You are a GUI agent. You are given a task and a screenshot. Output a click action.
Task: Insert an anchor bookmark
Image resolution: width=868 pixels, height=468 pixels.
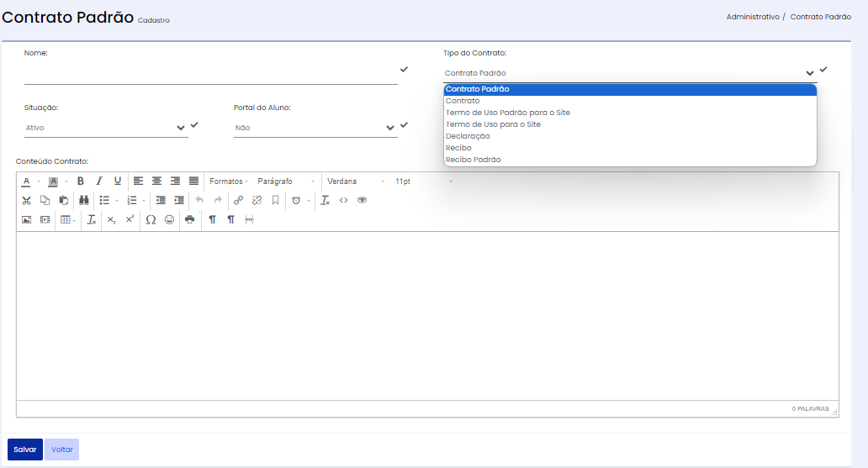click(x=275, y=200)
